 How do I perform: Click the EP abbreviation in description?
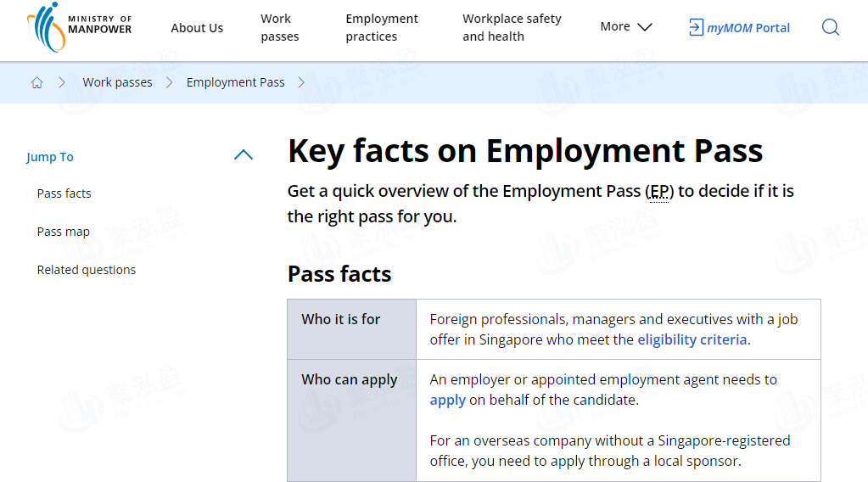[659, 191]
